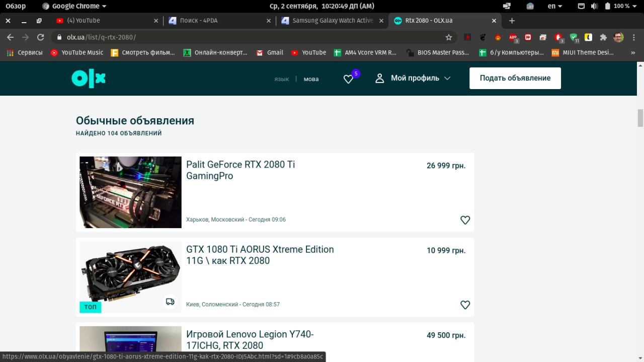Bookmark this page with star icon
Image resolution: width=644 pixels, height=362 pixels.
pos(449,37)
